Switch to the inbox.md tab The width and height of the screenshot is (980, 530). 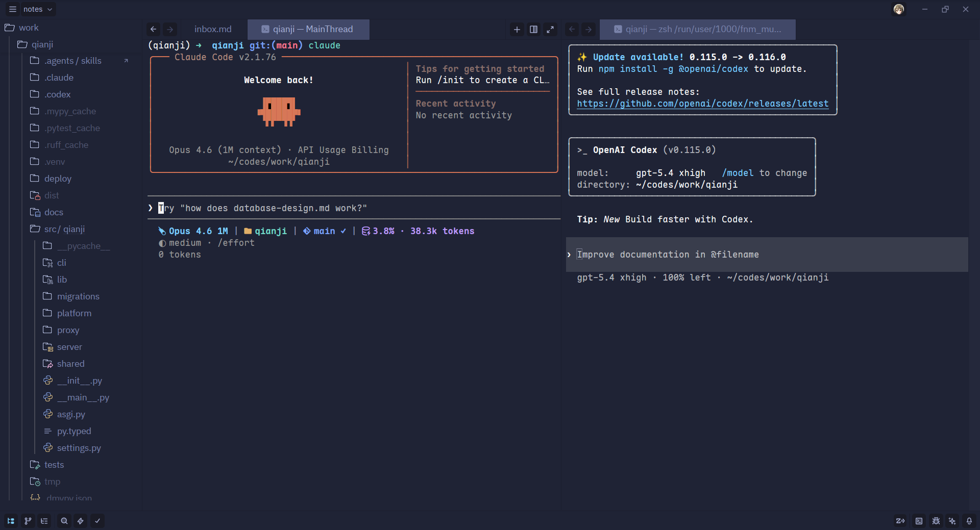point(213,30)
